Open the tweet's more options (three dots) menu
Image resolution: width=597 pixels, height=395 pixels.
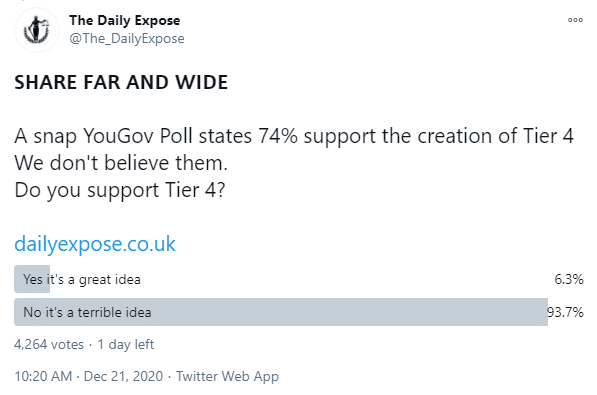point(575,20)
